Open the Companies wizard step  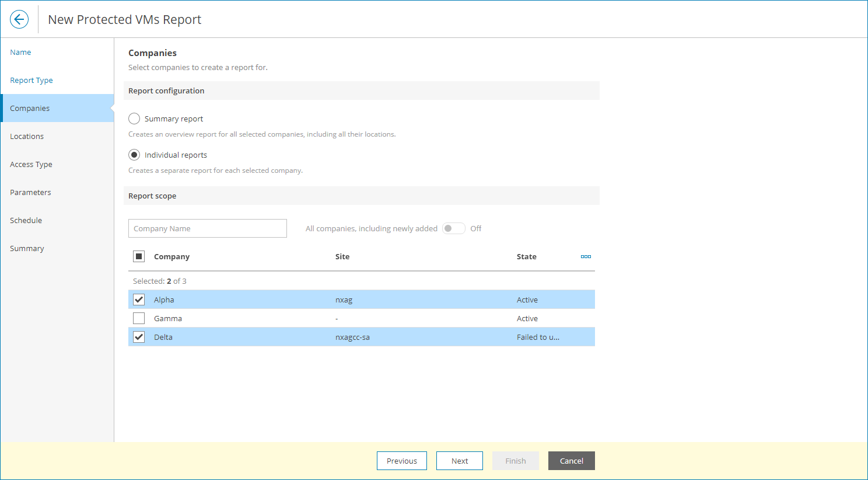tap(57, 108)
